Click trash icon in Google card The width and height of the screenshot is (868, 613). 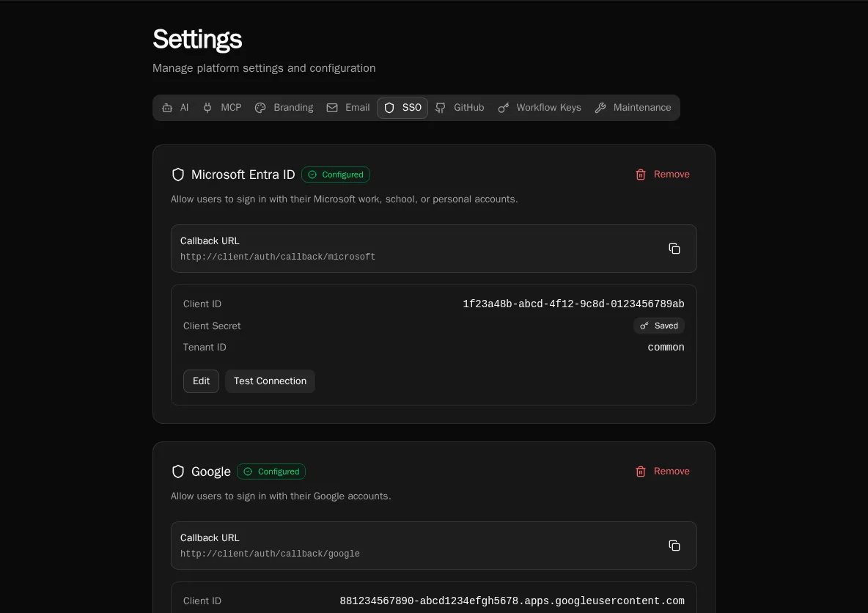tap(641, 471)
